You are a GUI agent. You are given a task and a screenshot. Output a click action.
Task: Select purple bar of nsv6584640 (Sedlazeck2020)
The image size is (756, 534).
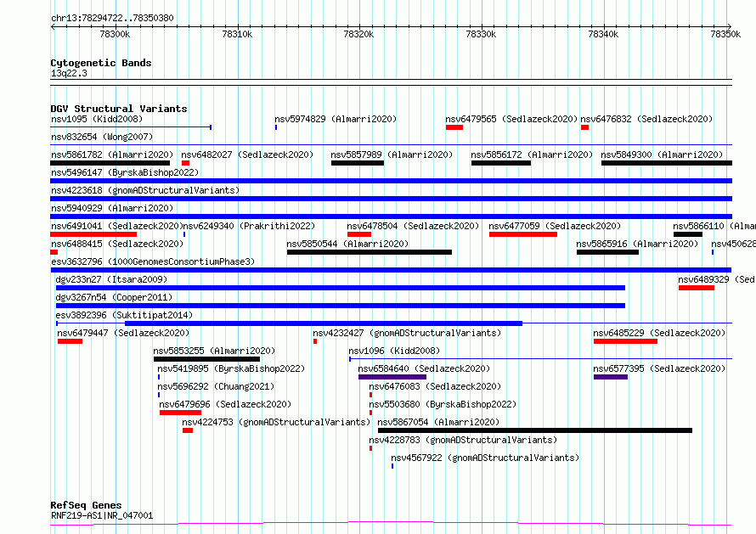coord(392,377)
